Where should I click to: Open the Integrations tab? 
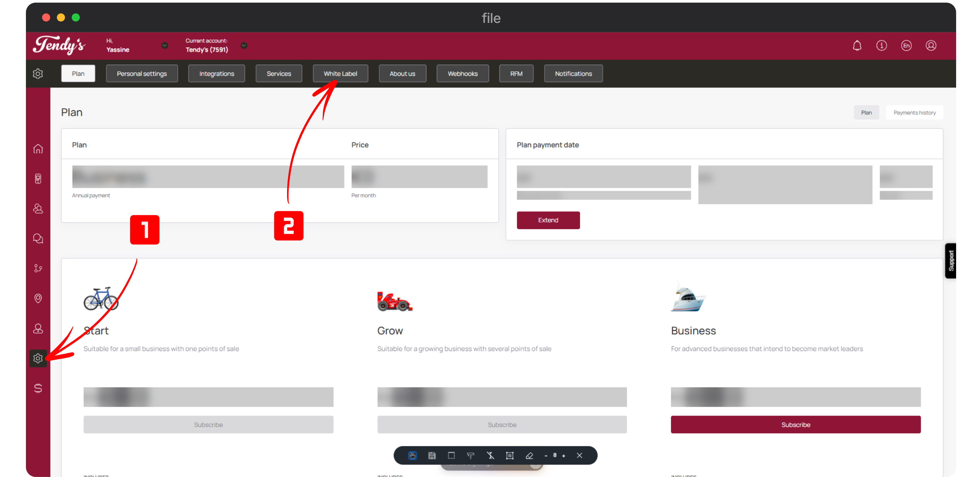click(216, 73)
